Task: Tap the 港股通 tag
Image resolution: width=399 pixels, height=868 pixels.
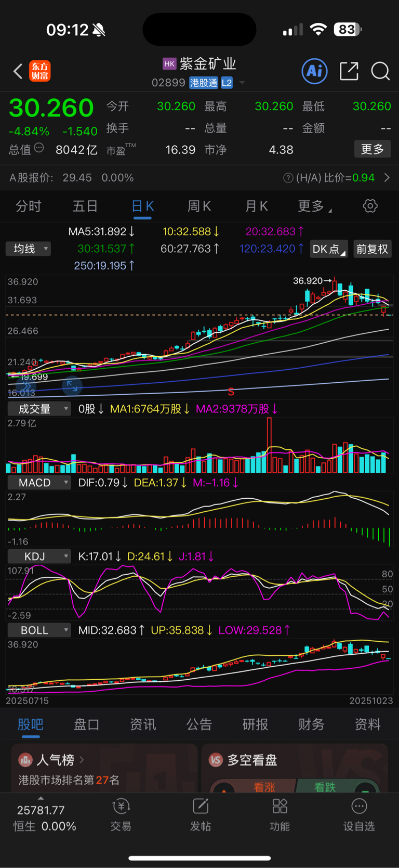Action: click(204, 83)
